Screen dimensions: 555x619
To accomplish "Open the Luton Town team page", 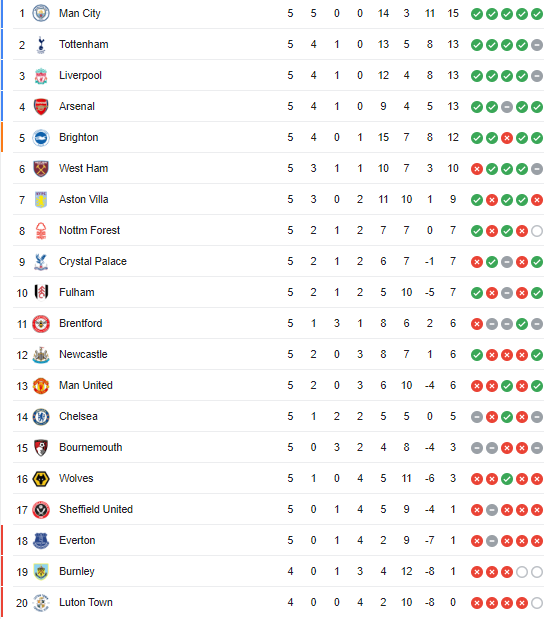I will [x=86, y=602].
